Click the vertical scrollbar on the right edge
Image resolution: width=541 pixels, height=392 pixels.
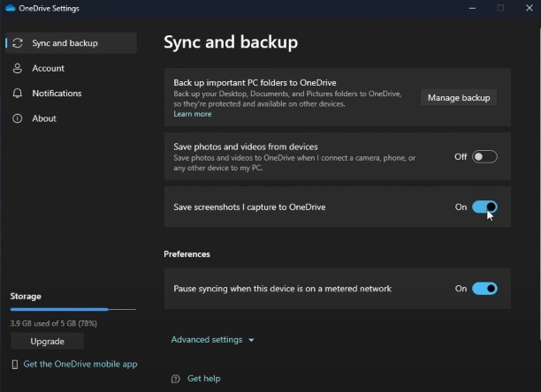(x=539, y=186)
